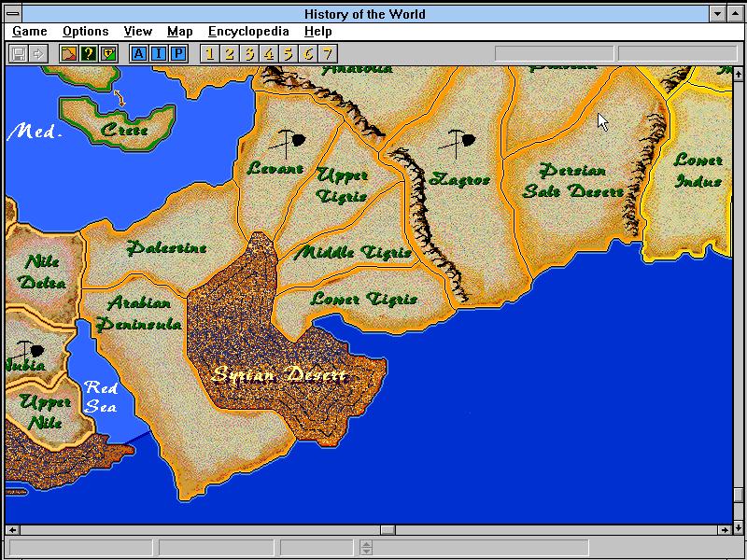
Task: Select the Persian Salt Desert territory
Action: [573, 181]
